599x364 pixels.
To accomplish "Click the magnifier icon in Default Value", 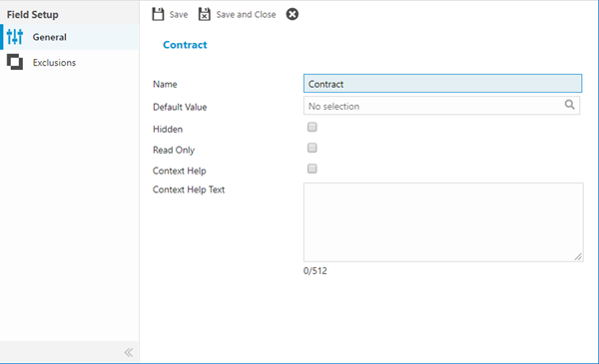I will coord(570,105).
